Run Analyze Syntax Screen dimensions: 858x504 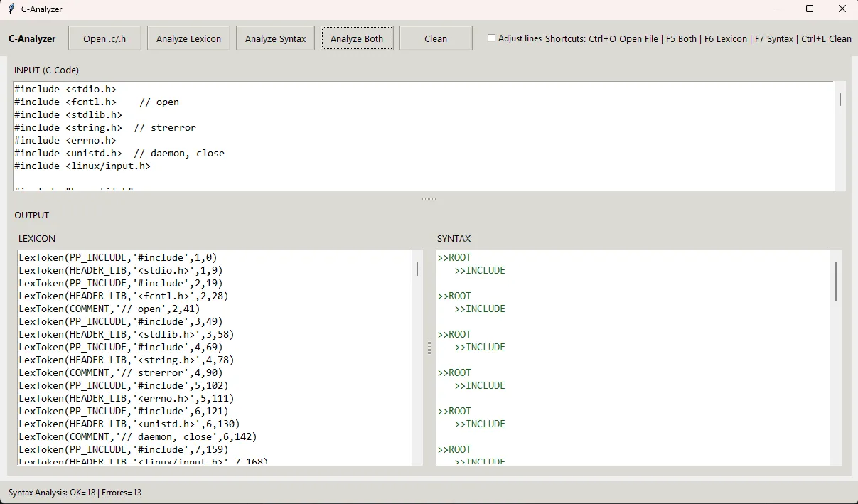click(275, 38)
